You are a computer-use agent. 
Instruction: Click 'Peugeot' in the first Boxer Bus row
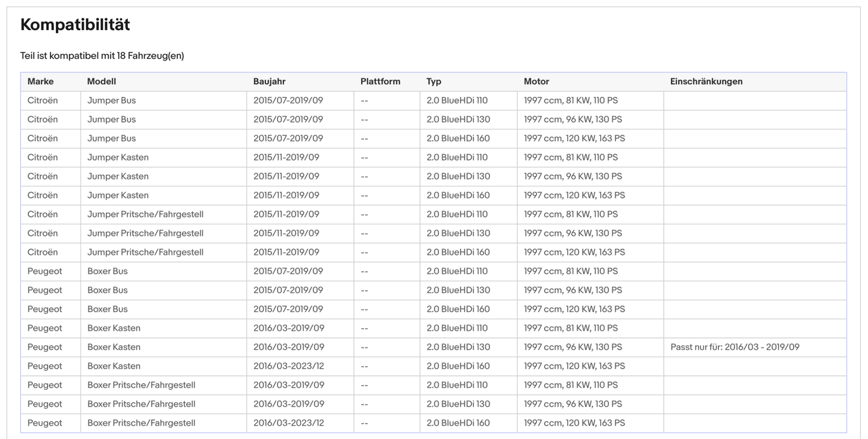point(44,271)
